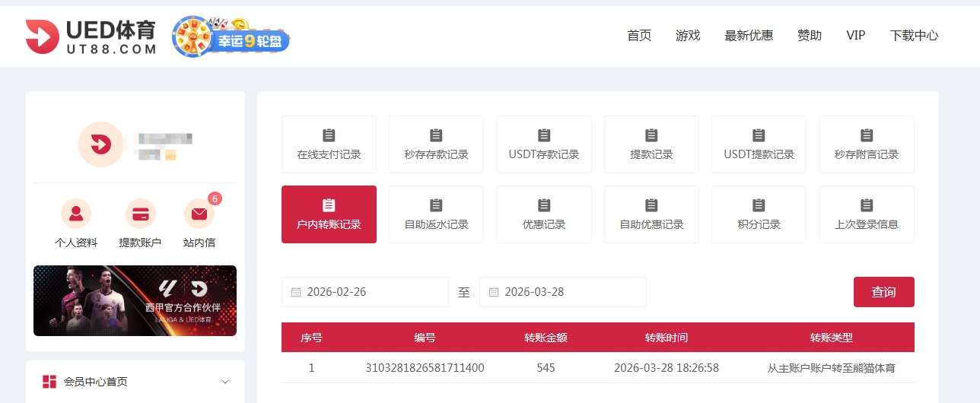The width and height of the screenshot is (980, 403).
Task: Open 积分记录 tab
Action: (x=759, y=214)
